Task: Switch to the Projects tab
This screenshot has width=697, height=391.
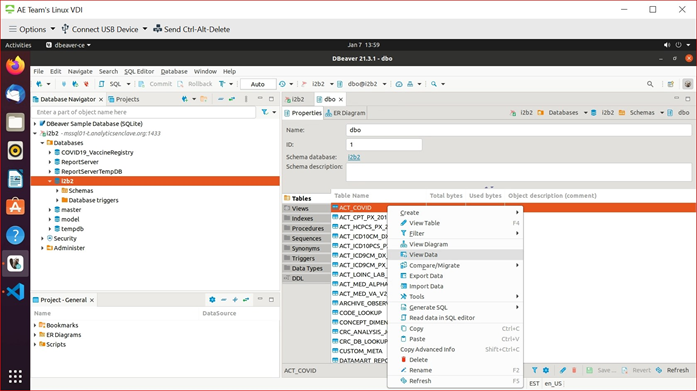Action: tap(124, 99)
